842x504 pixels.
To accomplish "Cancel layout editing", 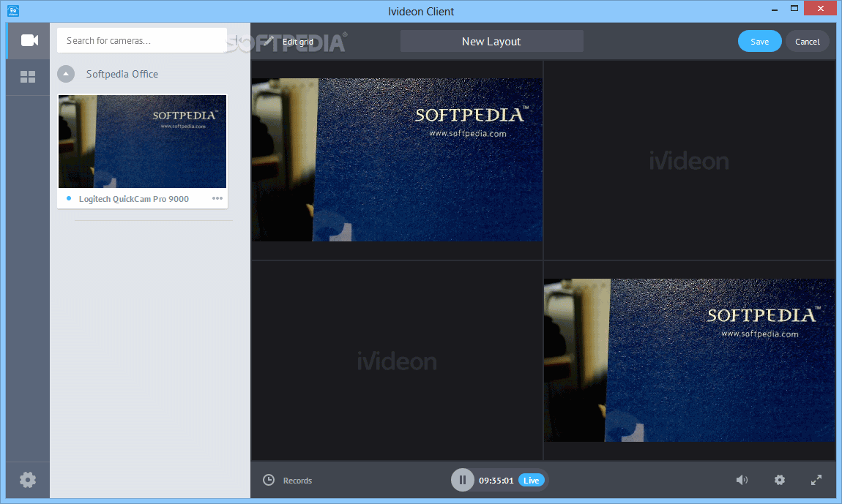I will 807,41.
